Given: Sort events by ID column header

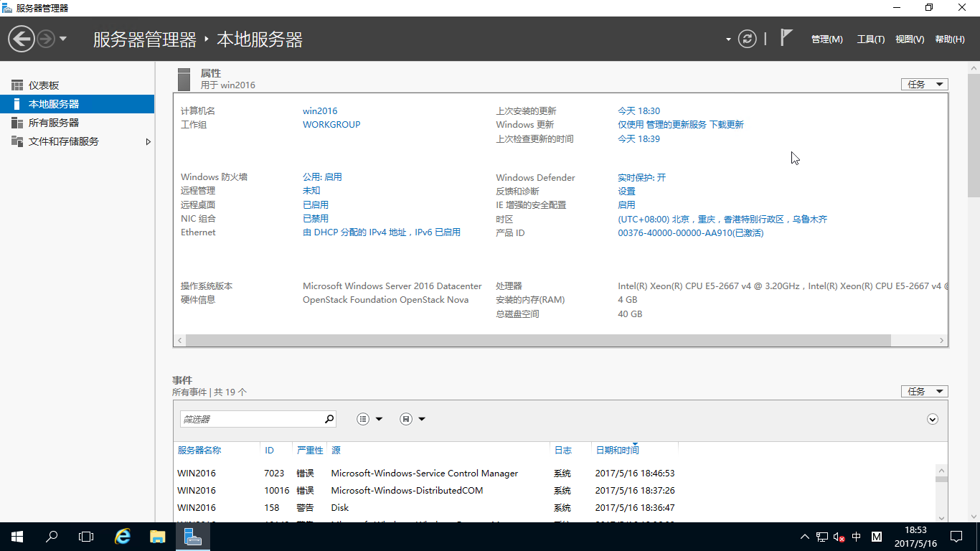Looking at the screenshot, I should [x=269, y=451].
